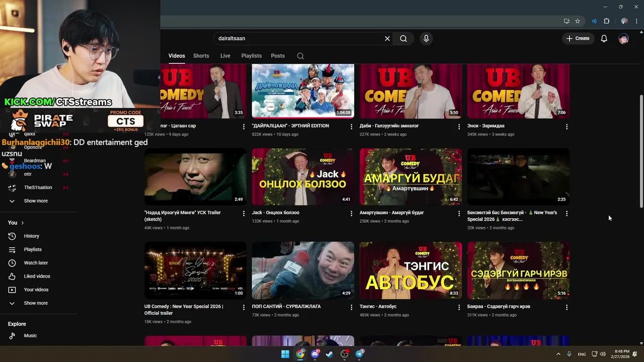Image resolution: width=644 pixels, height=362 pixels.
Task: Open the Jack Онцлох болзоо thumbnail
Action: point(303,176)
